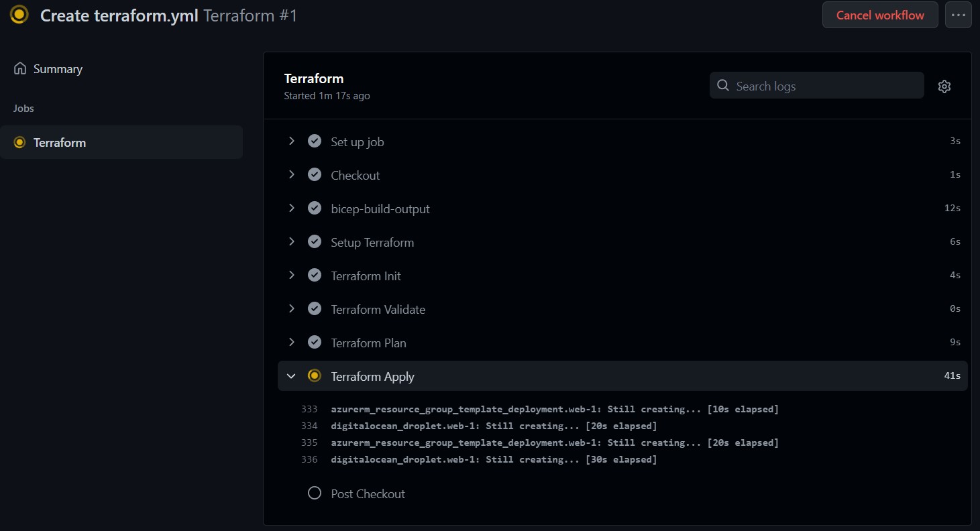Click the Terraform Plan step label
Image resolution: width=980 pixels, height=531 pixels.
(x=369, y=343)
